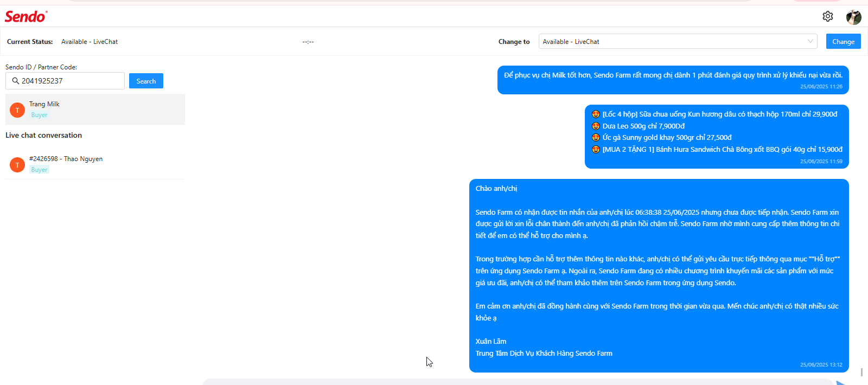This screenshot has height=385, width=868.
Task: Click the Current Status label
Action: pos(30,42)
